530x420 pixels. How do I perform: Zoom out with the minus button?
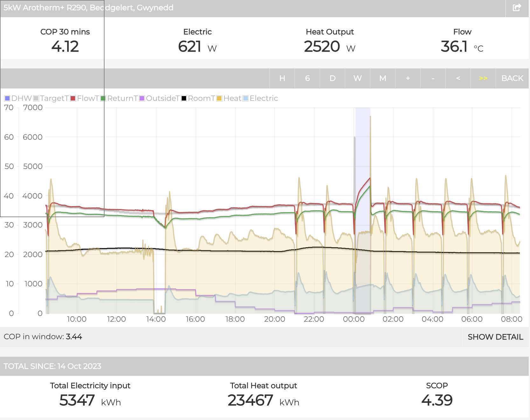click(433, 78)
